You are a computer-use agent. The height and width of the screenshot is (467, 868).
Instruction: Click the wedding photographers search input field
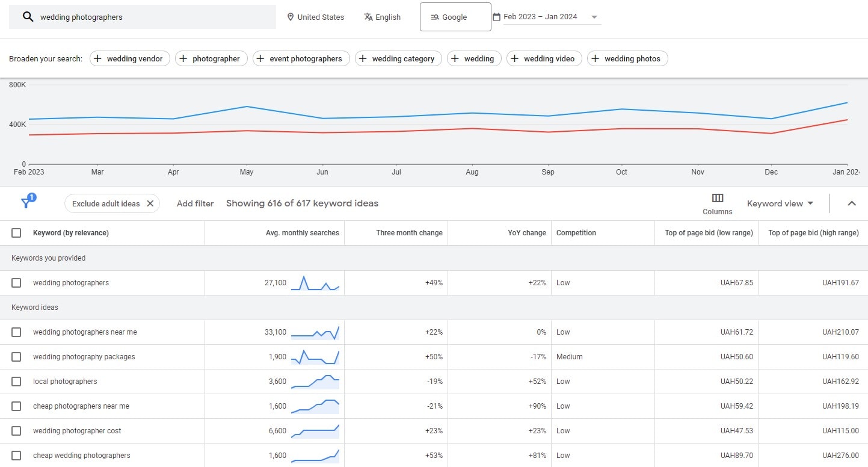click(142, 17)
